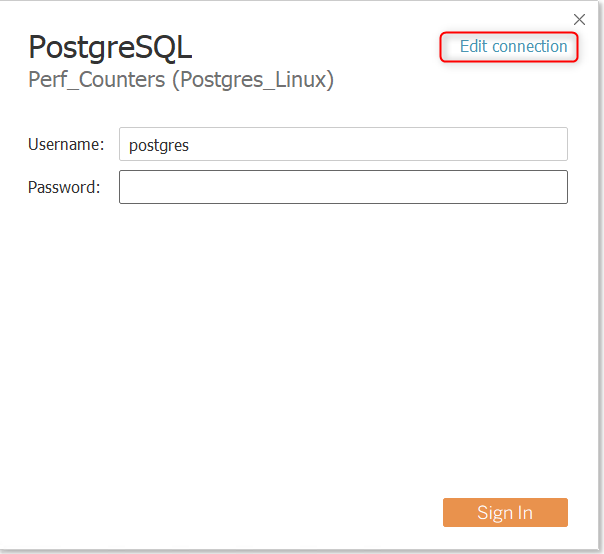Close the PostgreSQL sign-in dialog

(579, 19)
